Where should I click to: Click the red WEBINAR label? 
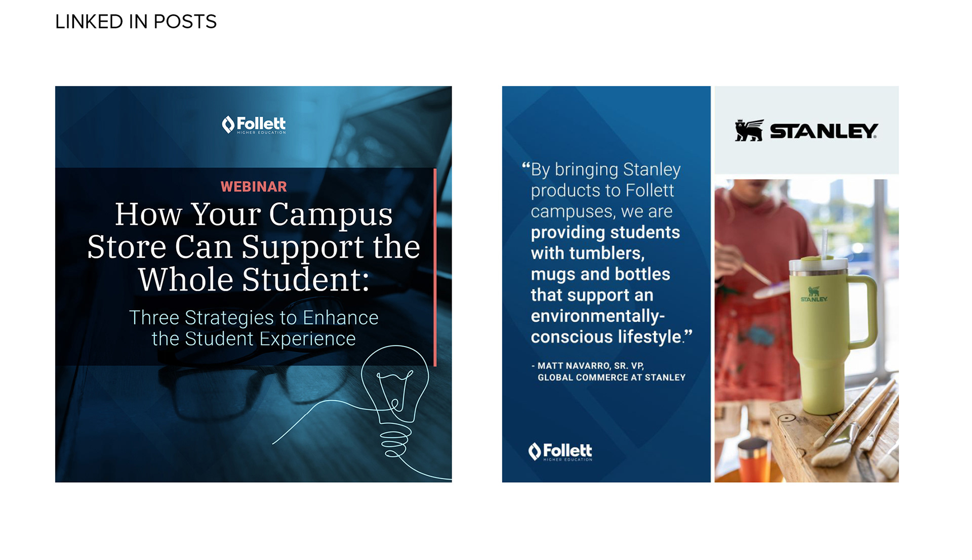coord(254,187)
